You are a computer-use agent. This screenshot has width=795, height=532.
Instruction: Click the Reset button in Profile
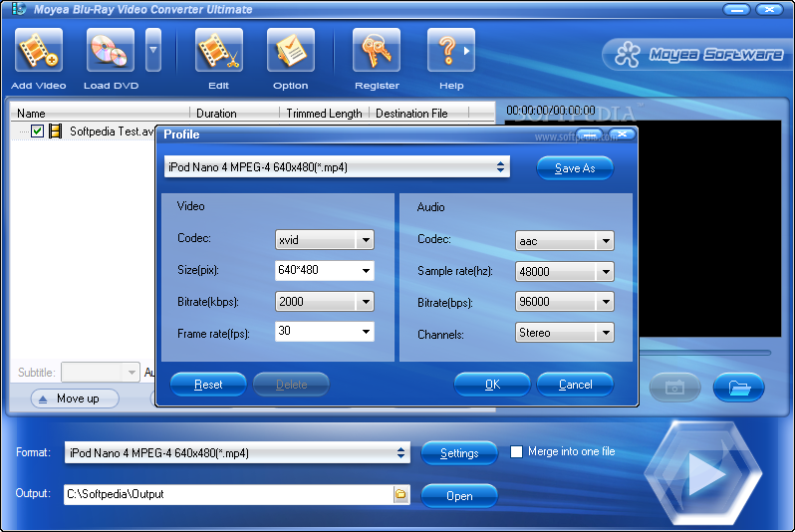click(208, 385)
